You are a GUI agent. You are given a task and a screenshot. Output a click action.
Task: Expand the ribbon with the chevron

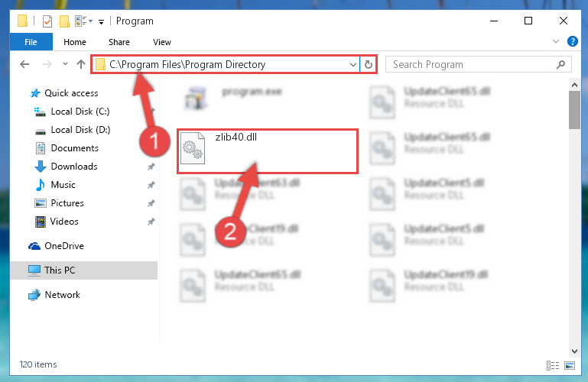(556, 41)
